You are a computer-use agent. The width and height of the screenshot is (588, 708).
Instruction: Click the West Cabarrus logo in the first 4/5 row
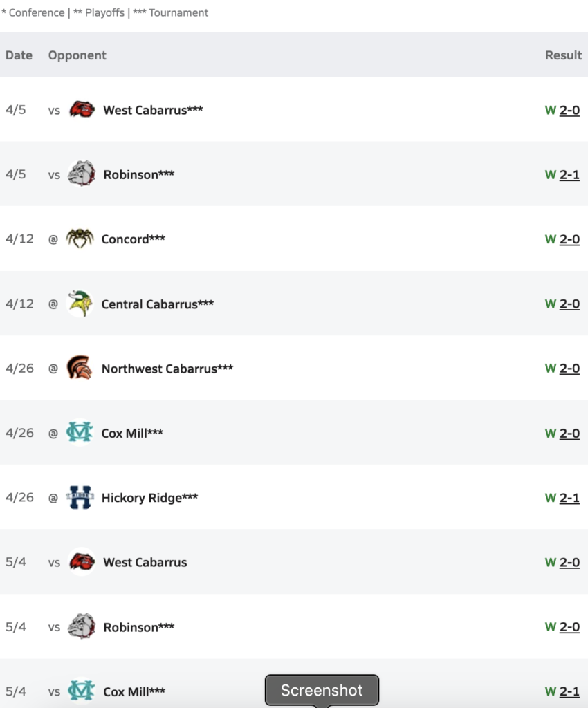tap(82, 109)
